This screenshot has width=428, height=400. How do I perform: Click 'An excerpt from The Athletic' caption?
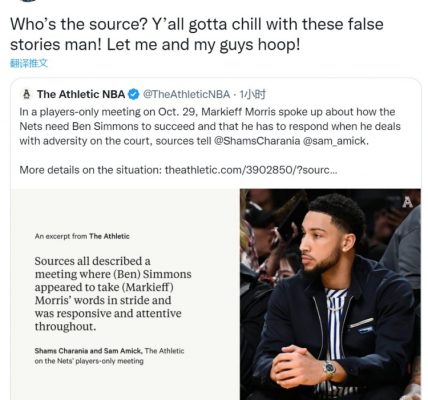[82, 236]
